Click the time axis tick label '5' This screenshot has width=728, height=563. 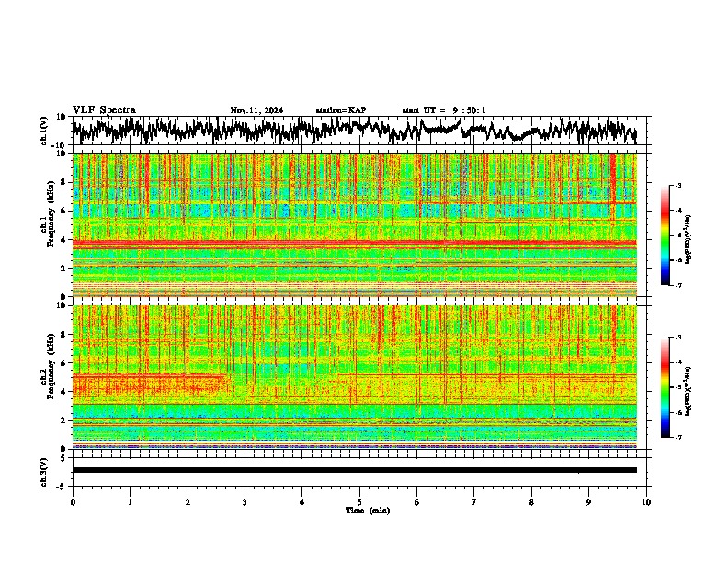click(359, 502)
